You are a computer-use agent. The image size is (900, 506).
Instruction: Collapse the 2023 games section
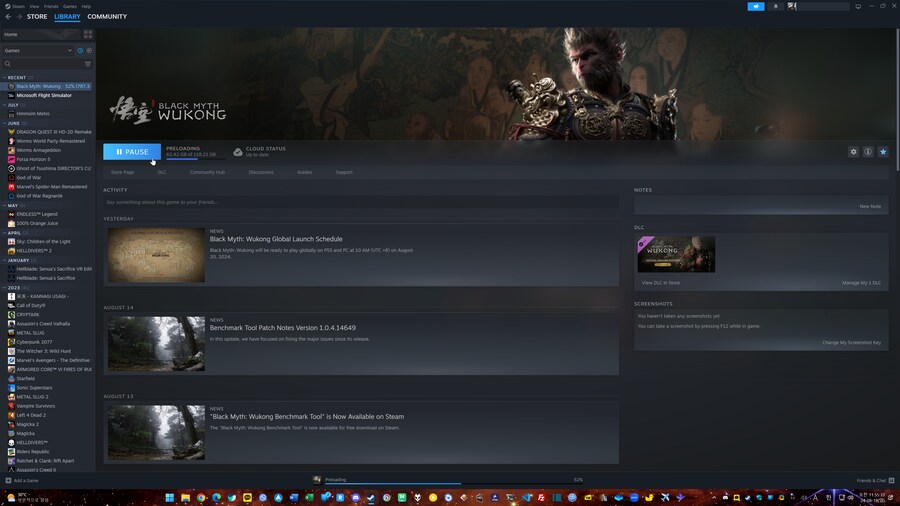click(5, 288)
